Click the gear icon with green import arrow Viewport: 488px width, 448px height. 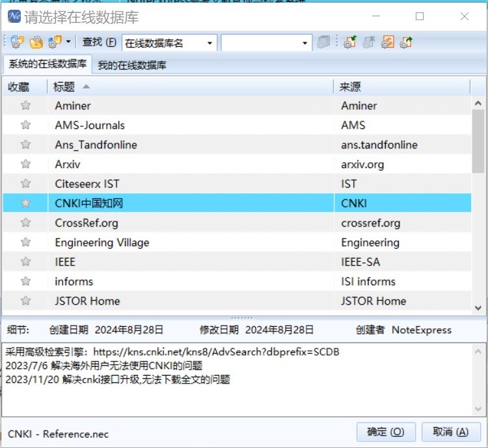click(350, 42)
